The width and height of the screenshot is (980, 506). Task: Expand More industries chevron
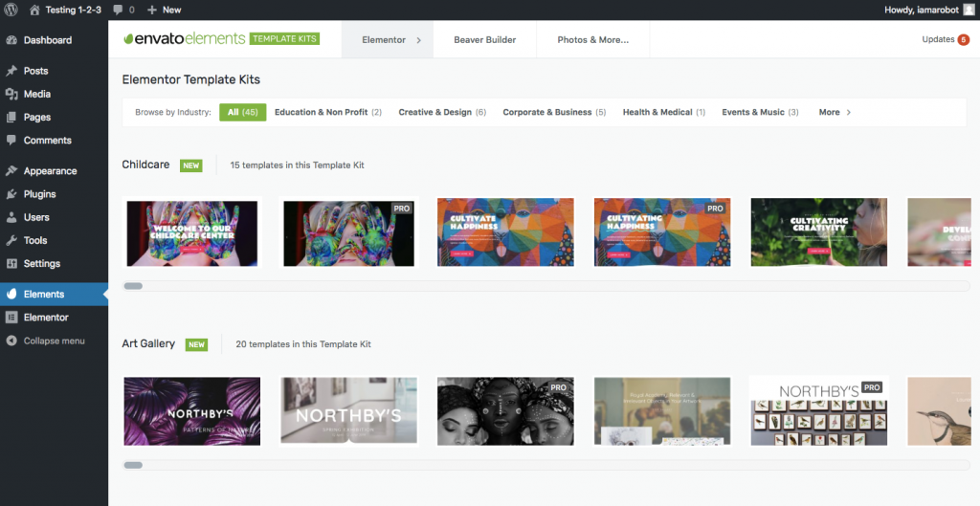848,113
